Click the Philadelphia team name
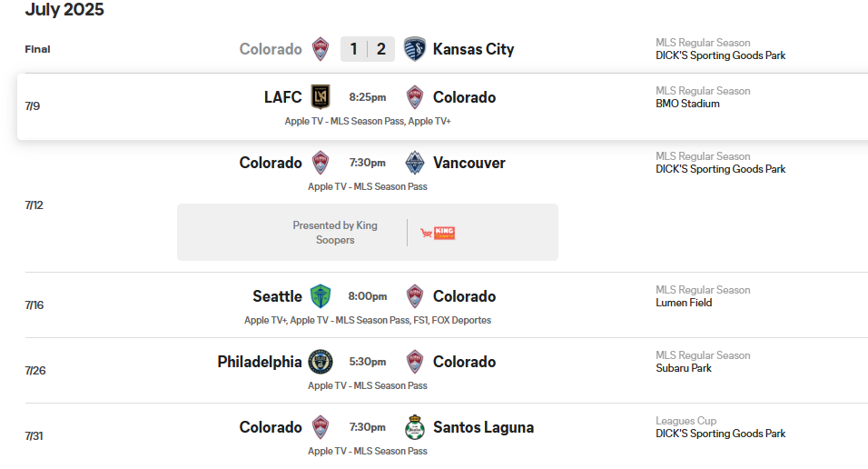Viewport: 868px width, 469px height. pos(260,362)
